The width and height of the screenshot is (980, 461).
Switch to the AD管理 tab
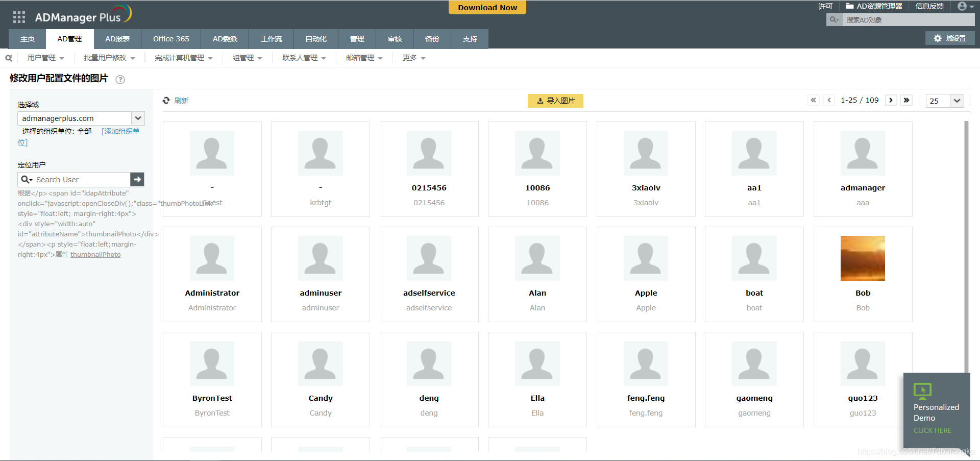pyautogui.click(x=69, y=39)
